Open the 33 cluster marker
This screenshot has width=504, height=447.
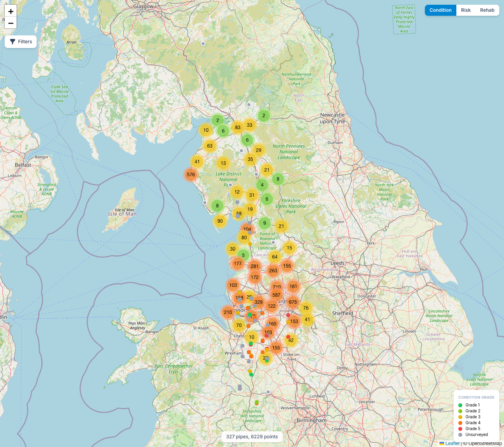tap(250, 125)
